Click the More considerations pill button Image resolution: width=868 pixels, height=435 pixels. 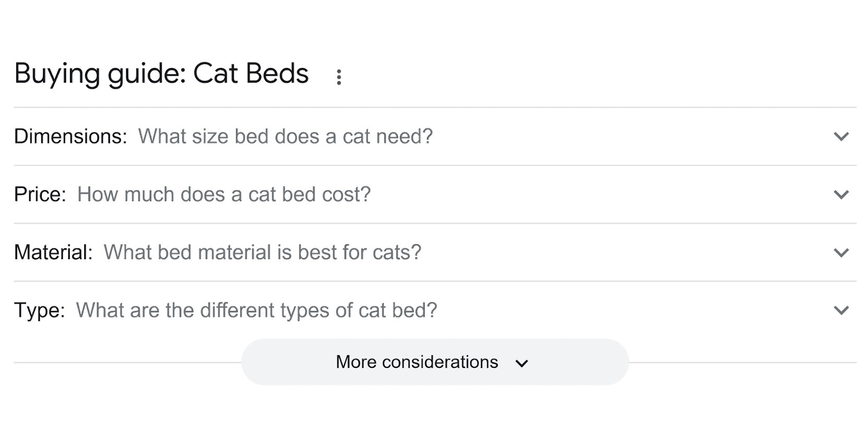tap(434, 362)
